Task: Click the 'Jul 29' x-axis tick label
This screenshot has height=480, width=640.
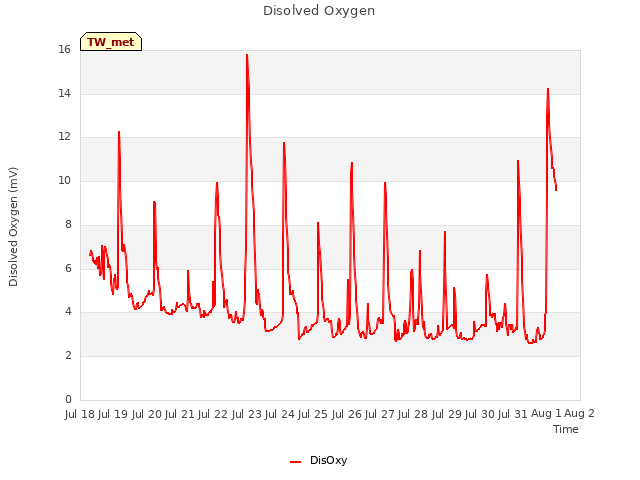Action: coord(447,414)
